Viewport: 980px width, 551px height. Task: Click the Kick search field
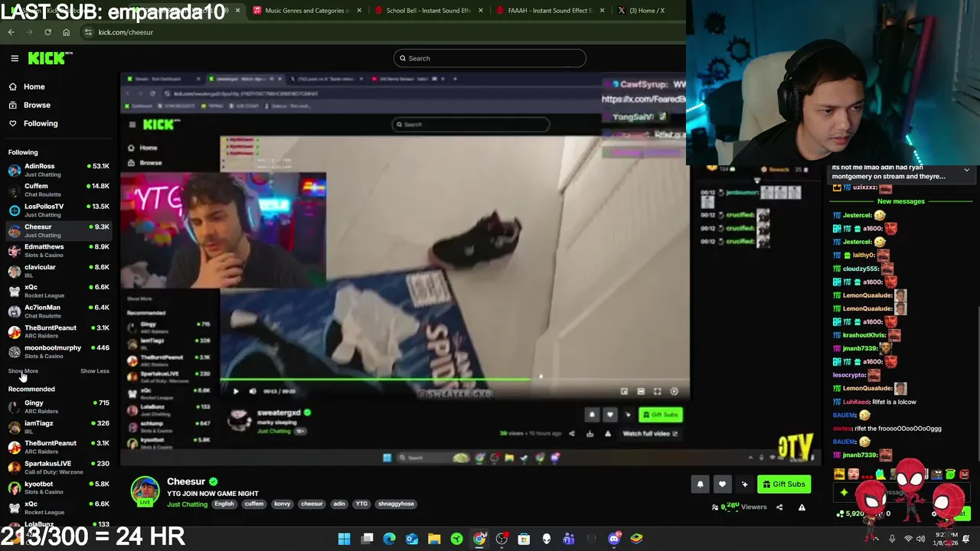pyautogui.click(x=490, y=58)
